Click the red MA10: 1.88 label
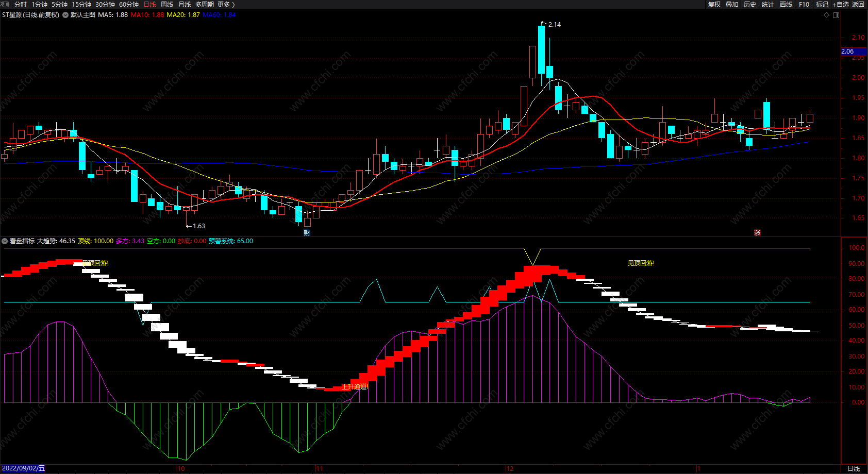 point(147,15)
